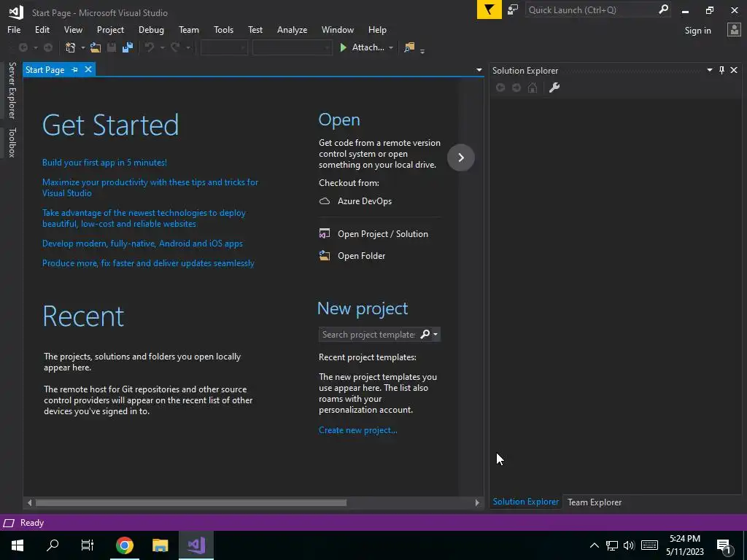The image size is (747, 560).
Task: Open the 'Take advantage of the newest technologies' link
Action: (144, 218)
